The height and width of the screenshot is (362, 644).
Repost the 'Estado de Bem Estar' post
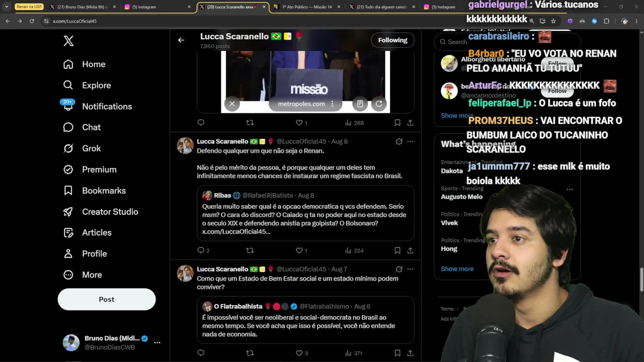point(250,353)
